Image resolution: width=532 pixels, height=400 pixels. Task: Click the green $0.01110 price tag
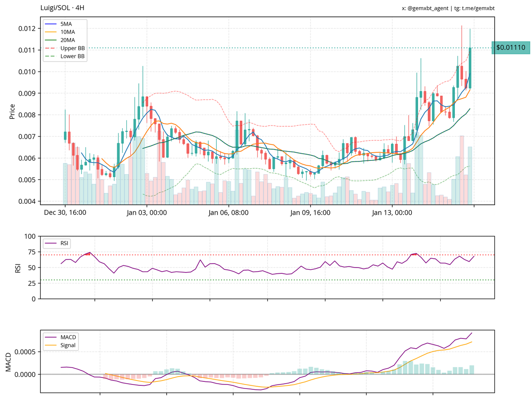click(511, 47)
